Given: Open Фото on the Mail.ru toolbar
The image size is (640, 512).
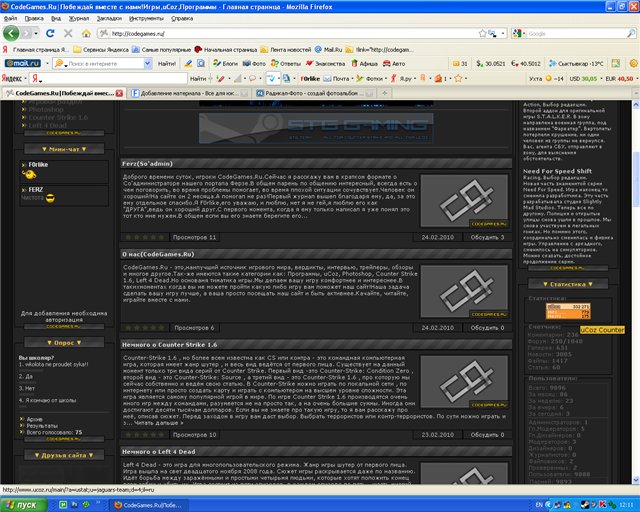Looking at the screenshot, I should (254, 64).
